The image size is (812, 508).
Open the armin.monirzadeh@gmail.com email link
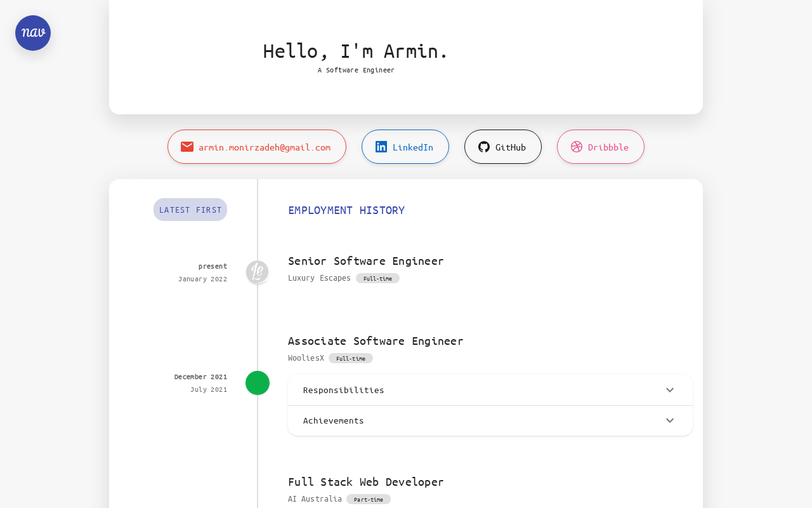265,147
